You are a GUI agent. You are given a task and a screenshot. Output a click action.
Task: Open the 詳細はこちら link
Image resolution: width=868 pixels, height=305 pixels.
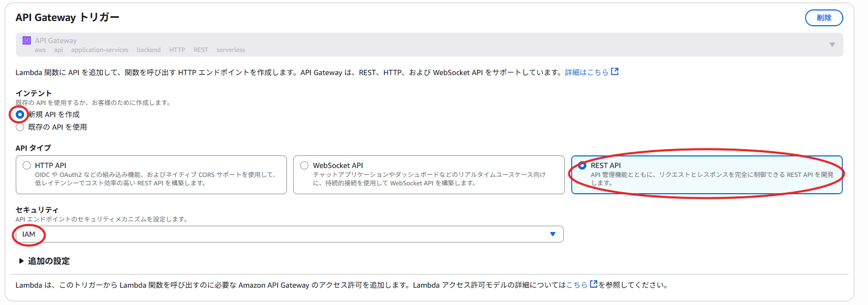click(x=586, y=72)
